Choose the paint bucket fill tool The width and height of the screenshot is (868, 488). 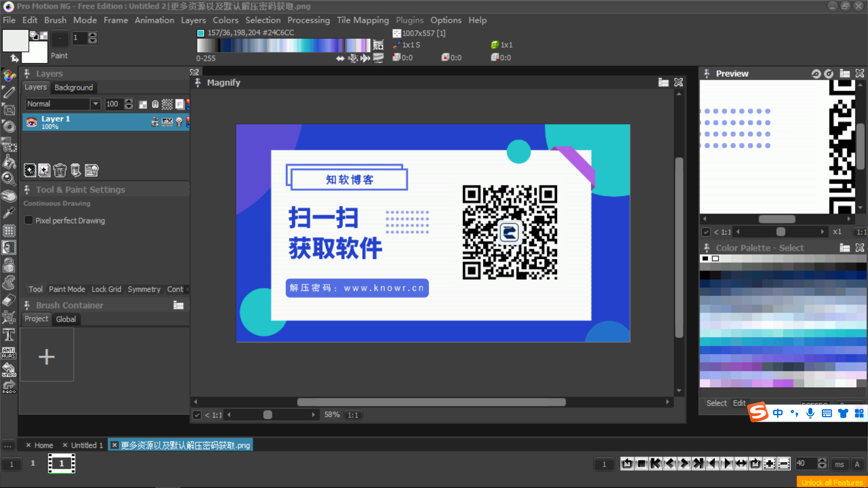[9, 161]
